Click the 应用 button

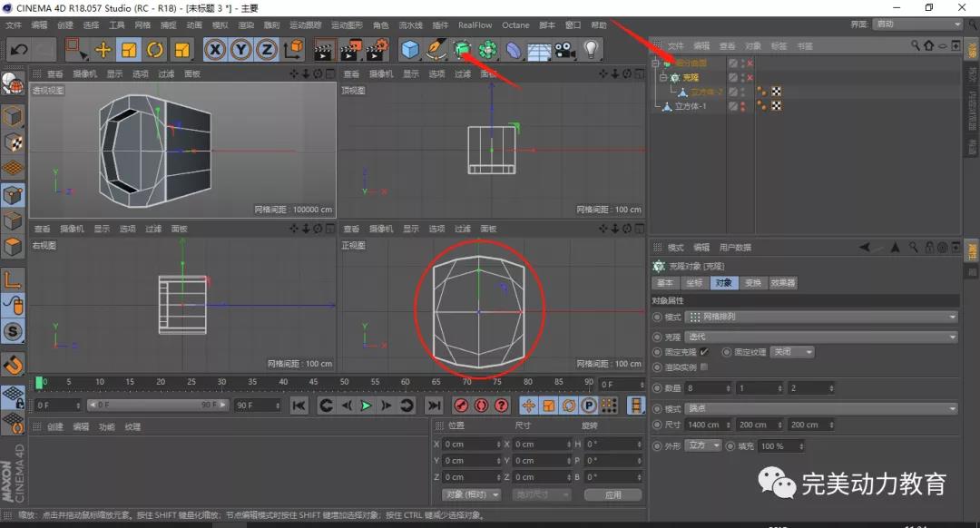[x=612, y=494]
